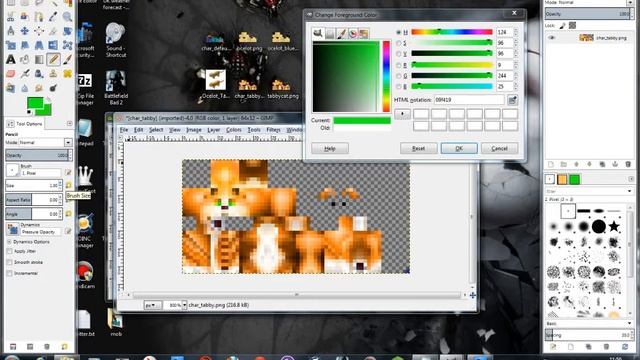Expand the Dynamics Options section
The height and width of the screenshot is (360, 640).
[x=9, y=242]
